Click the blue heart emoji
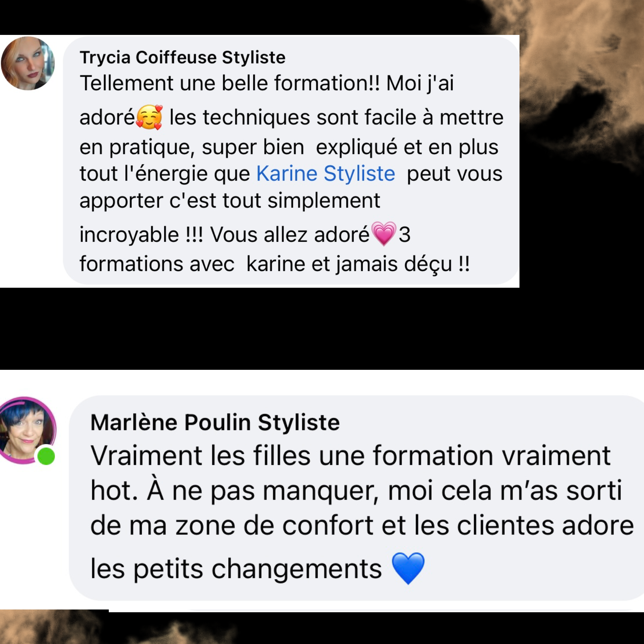This screenshot has height=644, width=644. (x=408, y=568)
